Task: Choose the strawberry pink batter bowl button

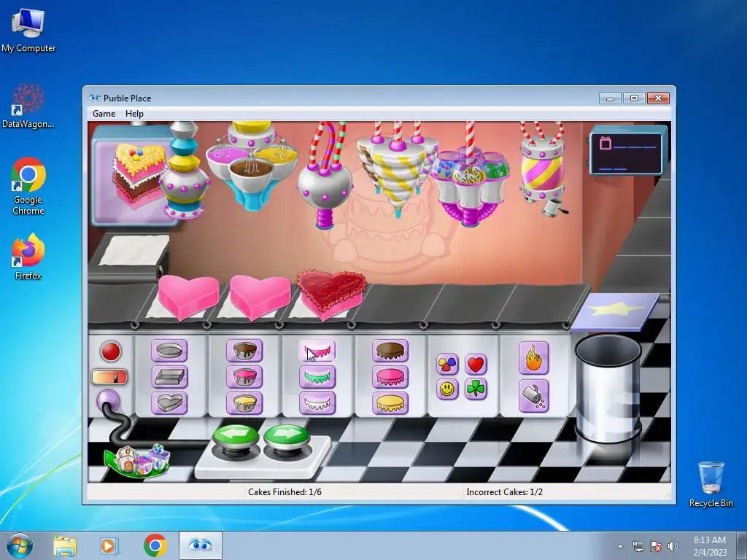Action: tap(244, 377)
